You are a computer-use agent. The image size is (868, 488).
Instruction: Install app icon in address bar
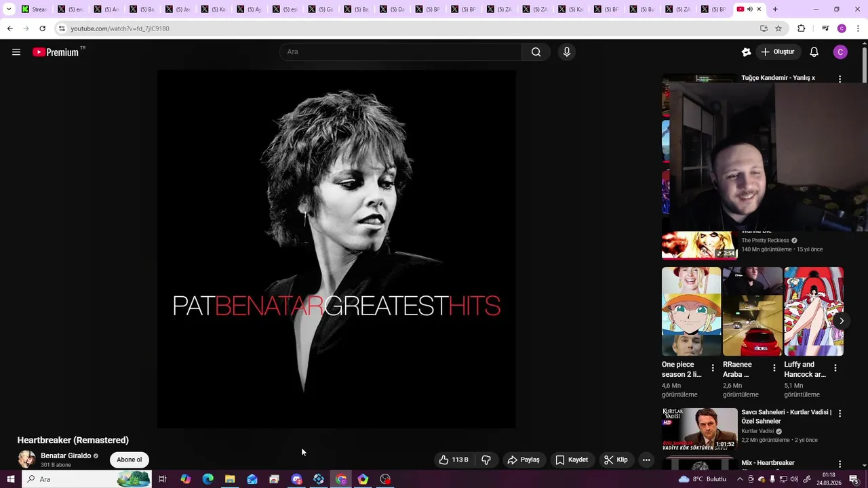coord(764,28)
